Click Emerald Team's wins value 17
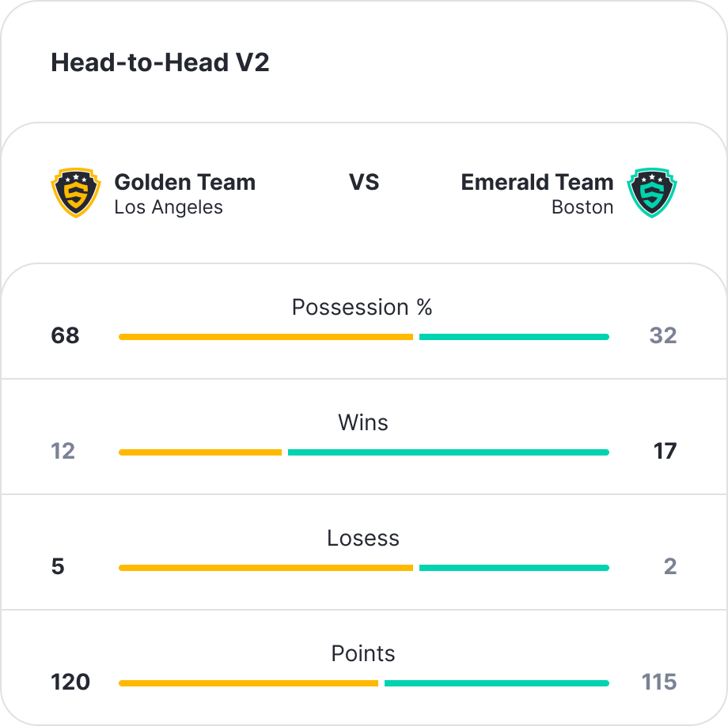This screenshot has width=728, height=726. pyautogui.click(x=665, y=451)
